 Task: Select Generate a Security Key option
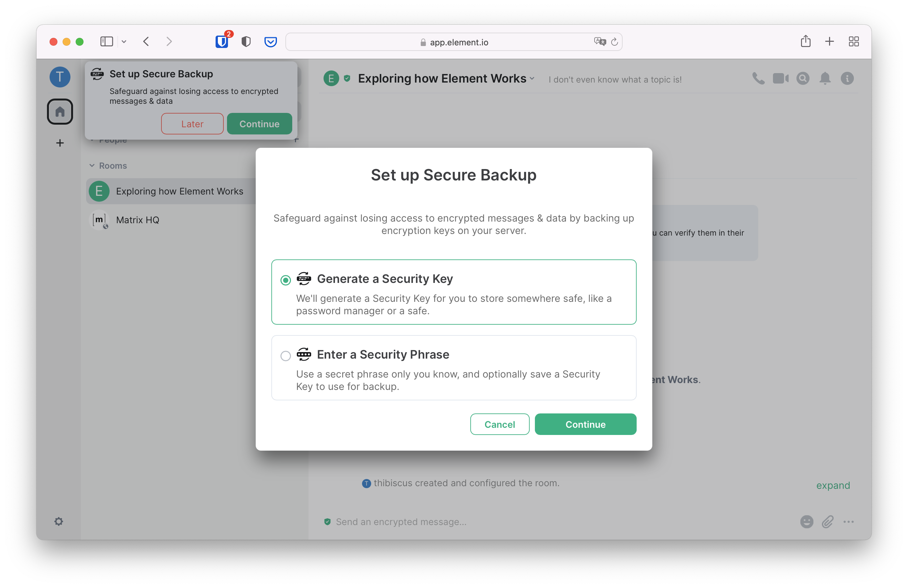pos(285,280)
